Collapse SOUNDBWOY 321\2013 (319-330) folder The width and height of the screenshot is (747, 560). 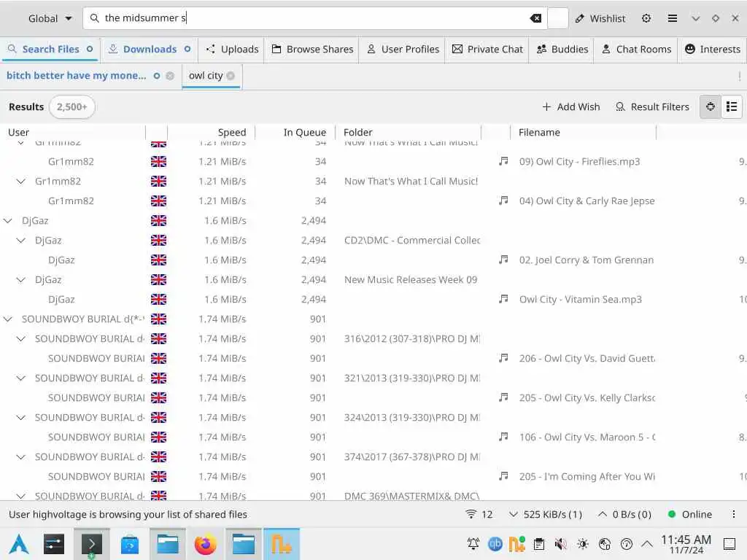(x=20, y=378)
